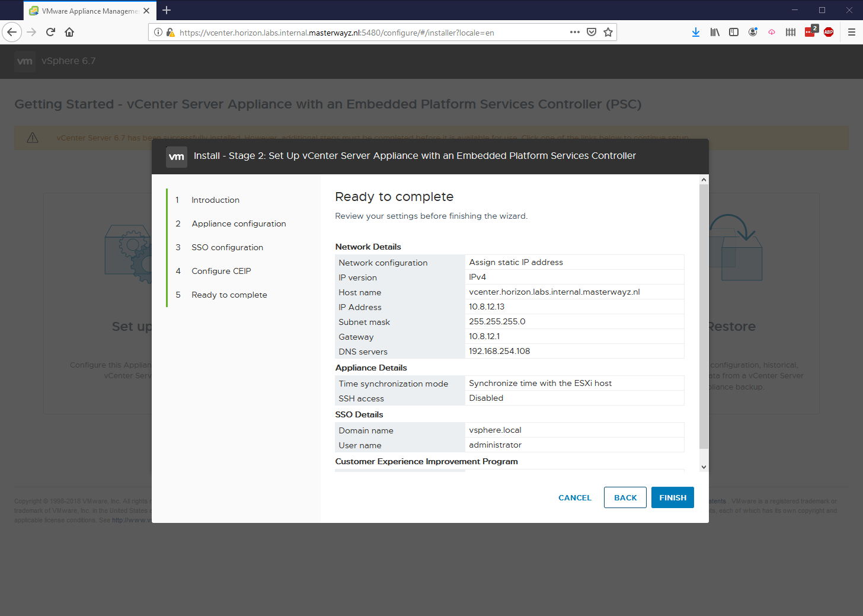Save page to Pocket icon
The width and height of the screenshot is (863, 616).
point(592,32)
